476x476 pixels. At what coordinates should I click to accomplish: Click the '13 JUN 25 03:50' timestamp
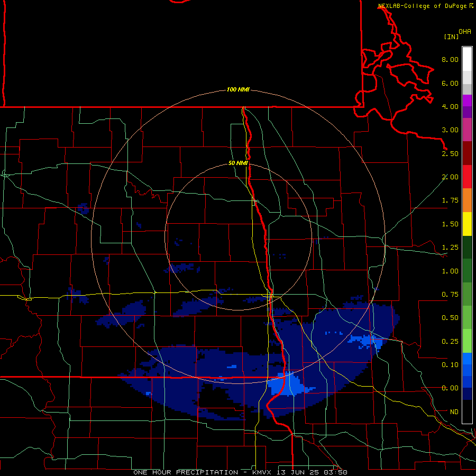[x=312, y=472]
